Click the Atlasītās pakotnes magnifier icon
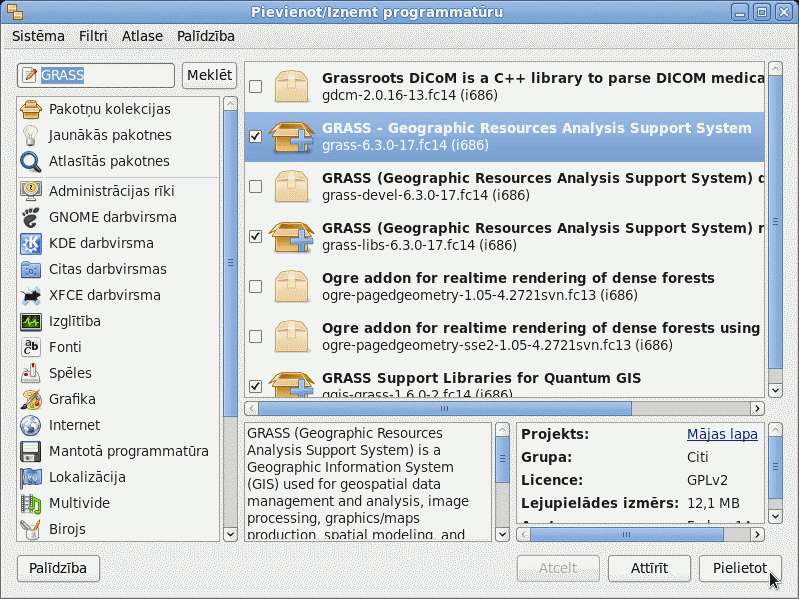Screen dimensions: 799x599 [31, 161]
